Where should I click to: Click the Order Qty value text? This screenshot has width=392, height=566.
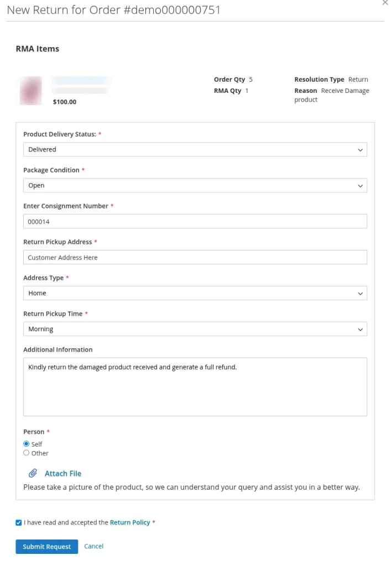[x=251, y=79]
